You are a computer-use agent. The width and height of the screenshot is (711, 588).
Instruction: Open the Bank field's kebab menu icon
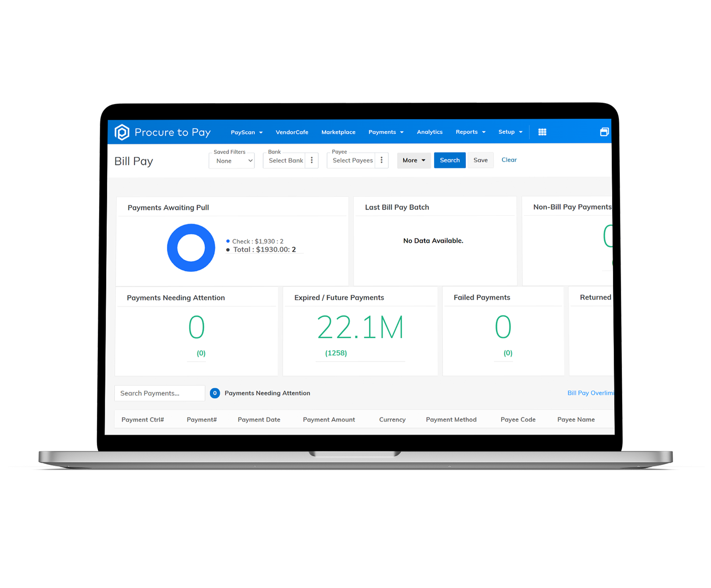[x=311, y=160]
